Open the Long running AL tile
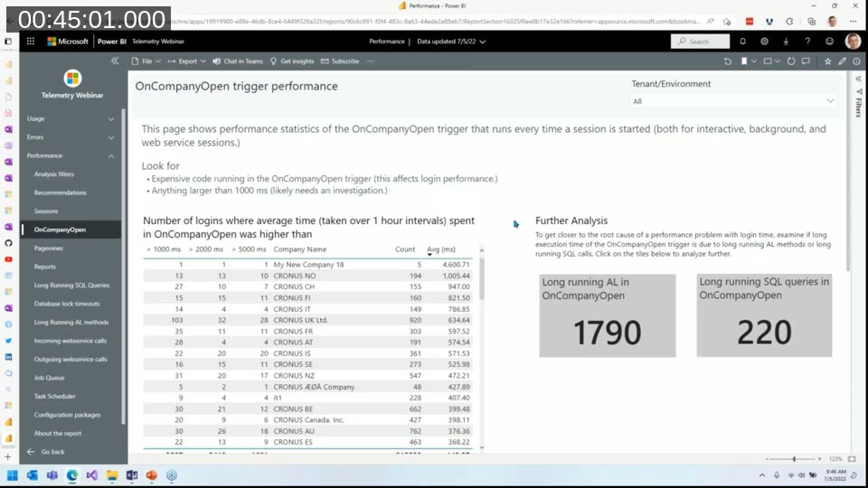Viewport: 868px width, 488px height. click(x=608, y=315)
